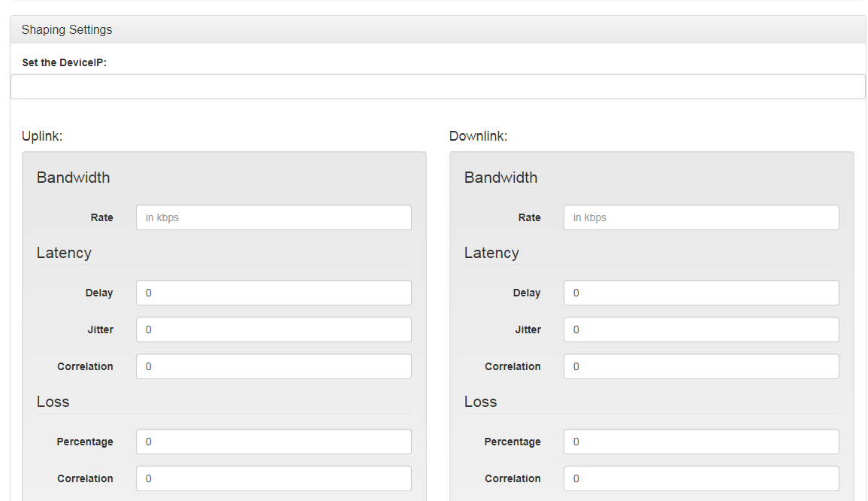Click the Downlink section heading
The width and height of the screenshot is (868, 501).
coord(478,136)
